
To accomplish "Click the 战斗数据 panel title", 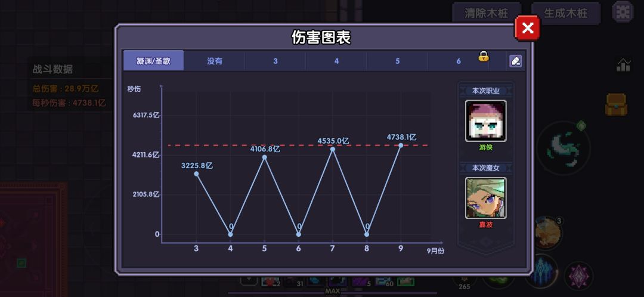I will tap(52, 69).
